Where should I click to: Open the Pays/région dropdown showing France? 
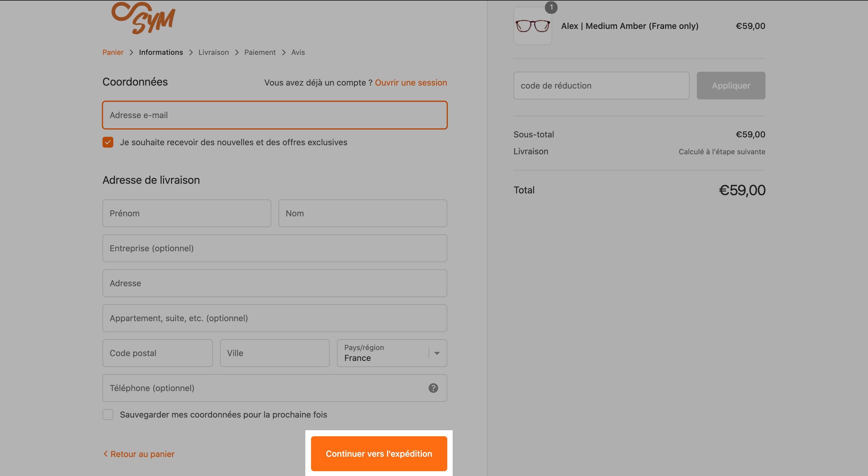click(x=392, y=353)
